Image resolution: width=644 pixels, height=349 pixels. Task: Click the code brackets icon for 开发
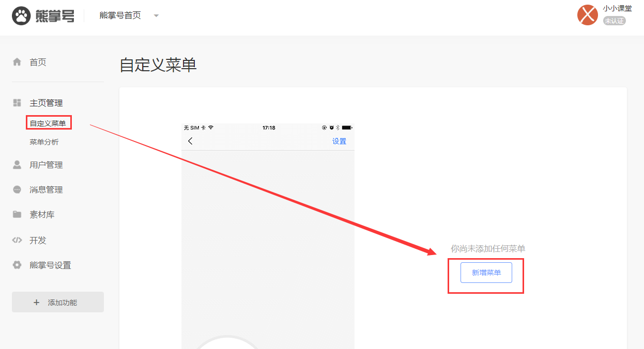17,240
